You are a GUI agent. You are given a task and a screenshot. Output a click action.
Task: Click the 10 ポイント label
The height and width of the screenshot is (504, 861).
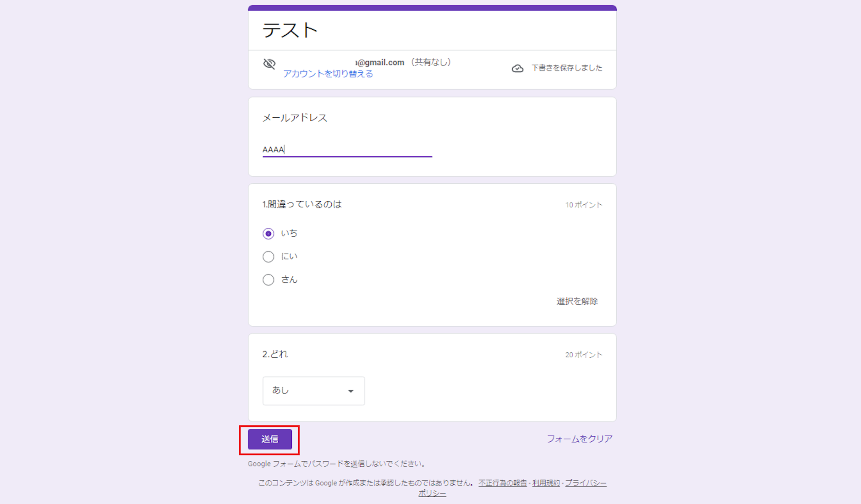pyautogui.click(x=584, y=205)
